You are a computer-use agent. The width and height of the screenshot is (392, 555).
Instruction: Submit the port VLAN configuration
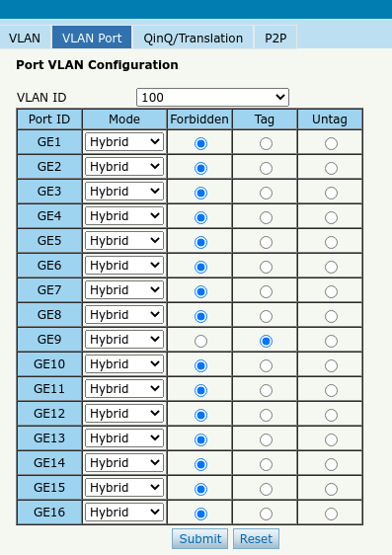click(x=199, y=539)
